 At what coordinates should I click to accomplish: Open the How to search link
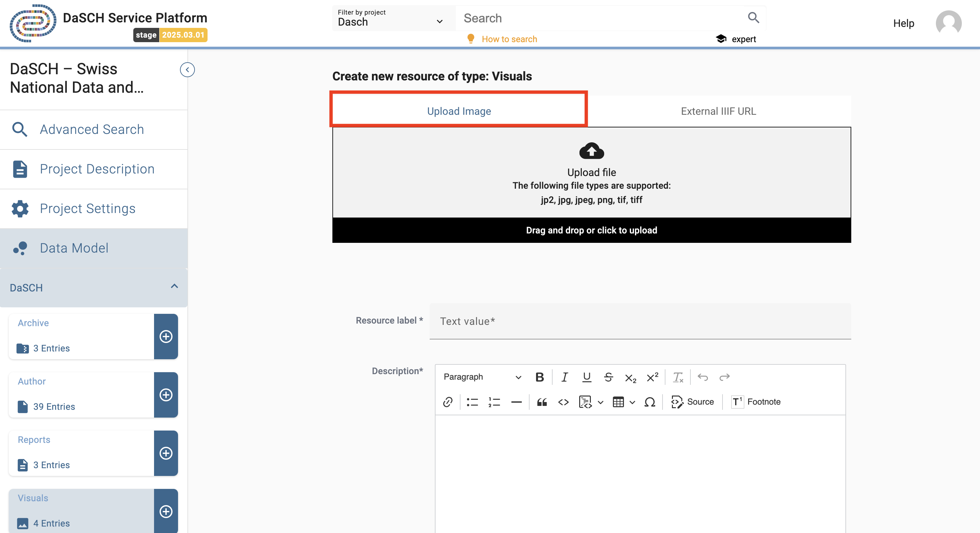click(x=509, y=39)
